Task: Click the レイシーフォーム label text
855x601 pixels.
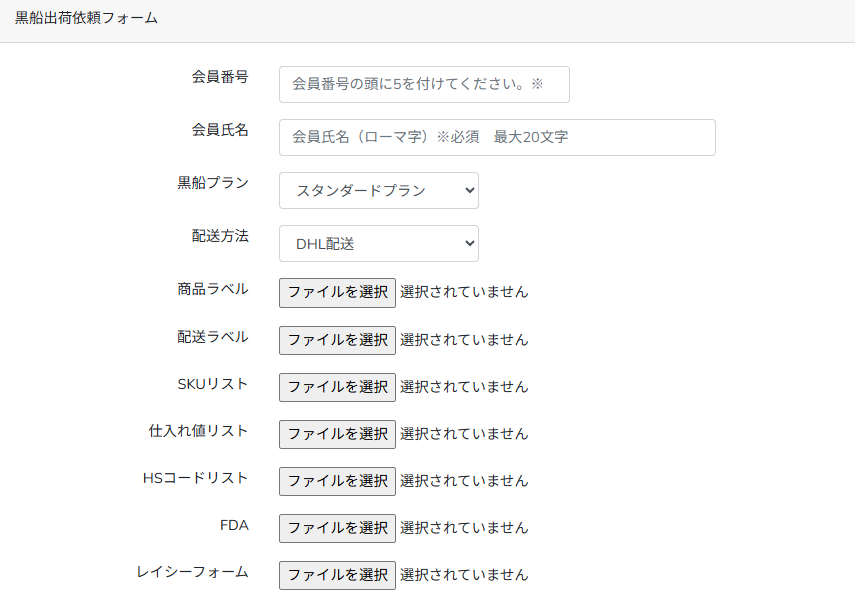Action: pos(193,571)
